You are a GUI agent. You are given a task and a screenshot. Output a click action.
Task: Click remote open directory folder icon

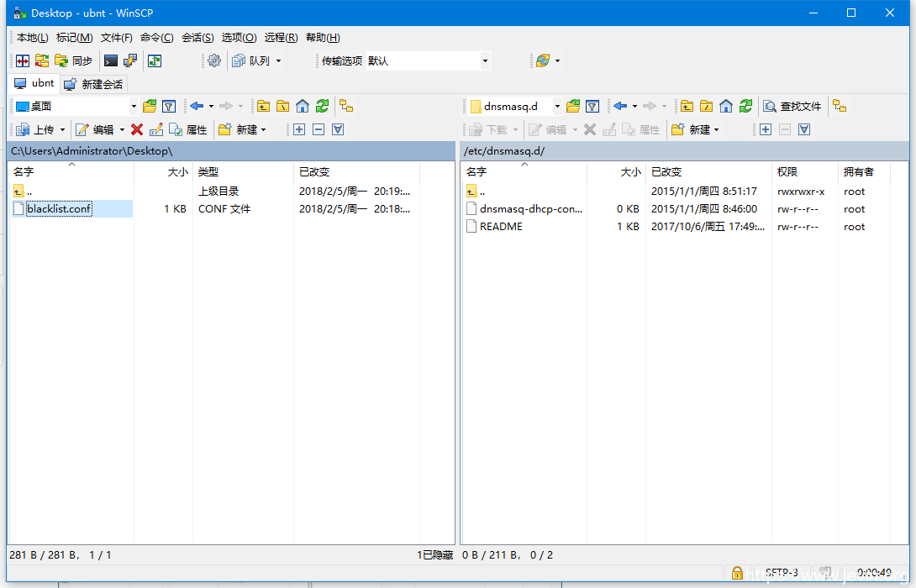coord(573,107)
